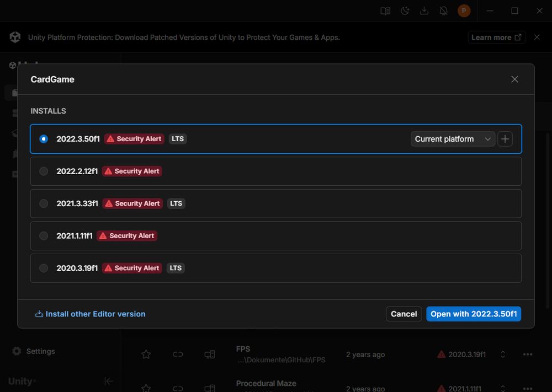Choose the 2021.3.33f1 install radio button
The height and width of the screenshot is (392, 552).
pyautogui.click(x=44, y=203)
